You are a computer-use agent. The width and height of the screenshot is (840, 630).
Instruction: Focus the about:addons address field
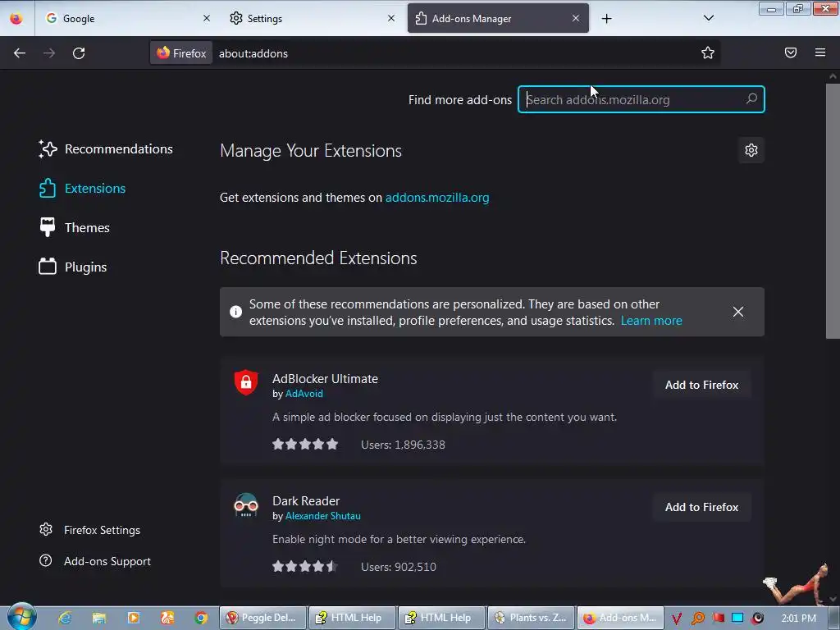point(455,53)
